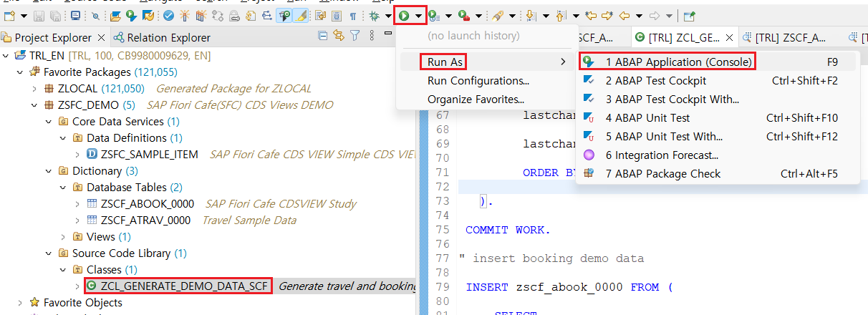Viewport: 868px width, 315px height.
Task: Click the Save disk icon
Action: tap(39, 16)
